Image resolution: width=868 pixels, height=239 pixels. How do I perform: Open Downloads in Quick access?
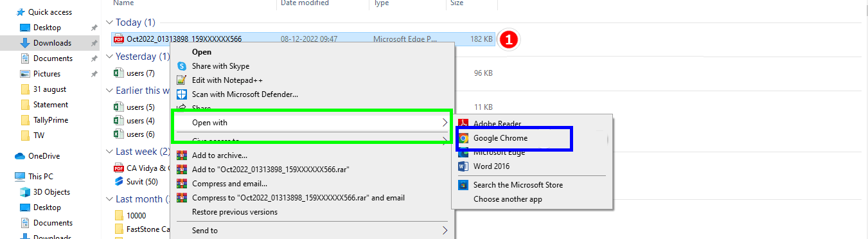(52, 43)
